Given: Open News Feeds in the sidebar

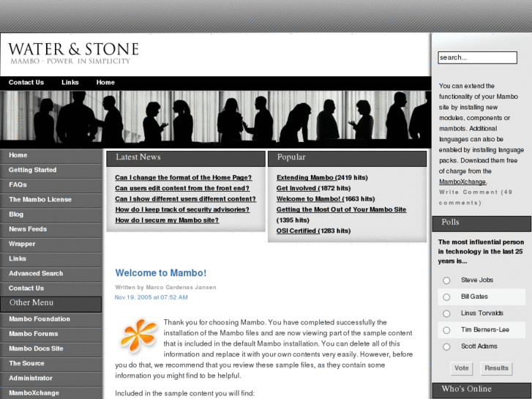Looking at the screenshot, I should pyautogui.click(x=51, y=229).
